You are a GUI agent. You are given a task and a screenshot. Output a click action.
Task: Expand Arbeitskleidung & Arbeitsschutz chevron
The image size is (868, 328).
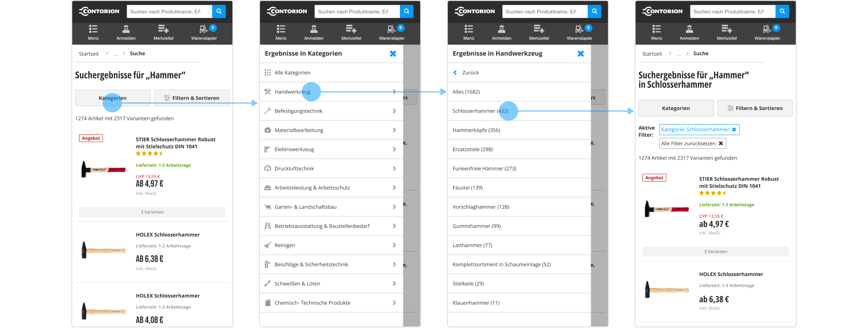(x=394, y=187)
